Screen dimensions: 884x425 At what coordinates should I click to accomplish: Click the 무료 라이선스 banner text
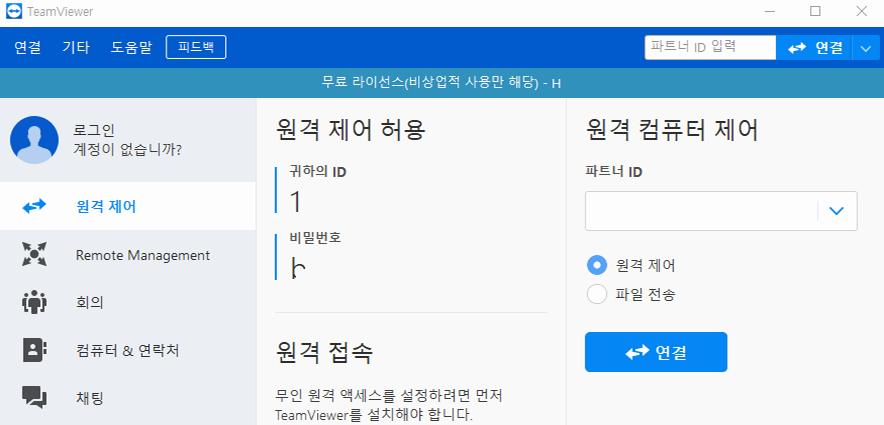tap(441, 83)
